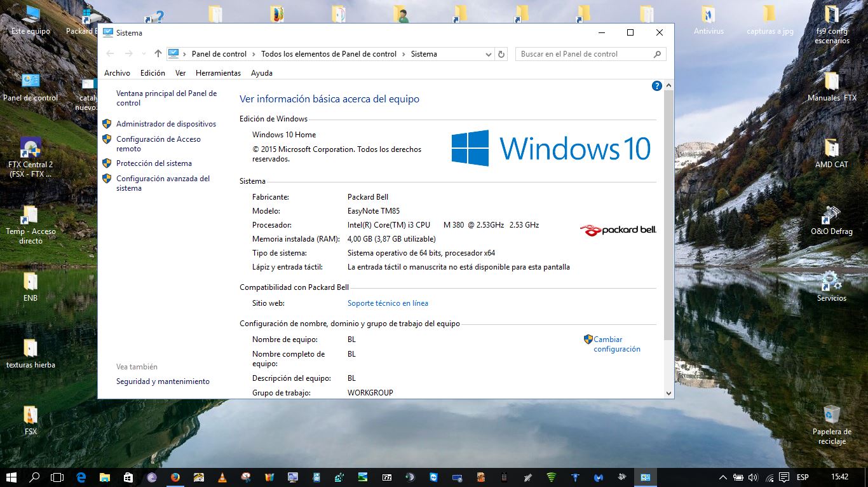Image resolution: width=868 pixels, height=487 pixels.
Task: Open the Ver menu
Action: (x=180, y=73)
